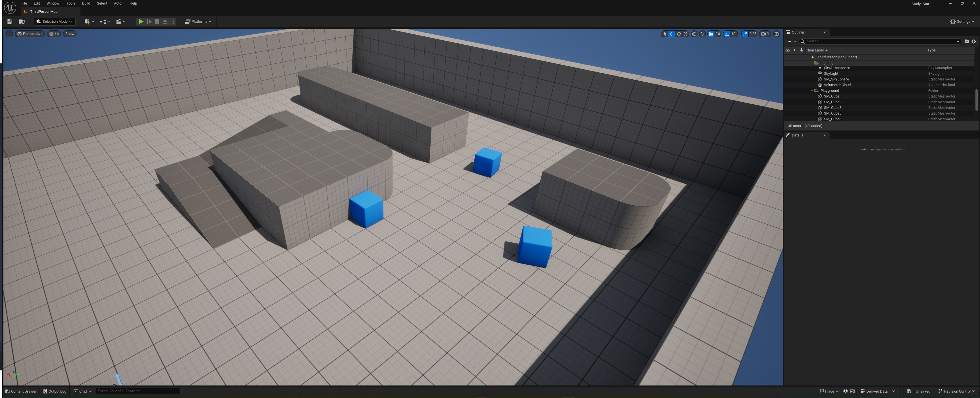Click the Eject from player icon

click(x=165, y=22)
